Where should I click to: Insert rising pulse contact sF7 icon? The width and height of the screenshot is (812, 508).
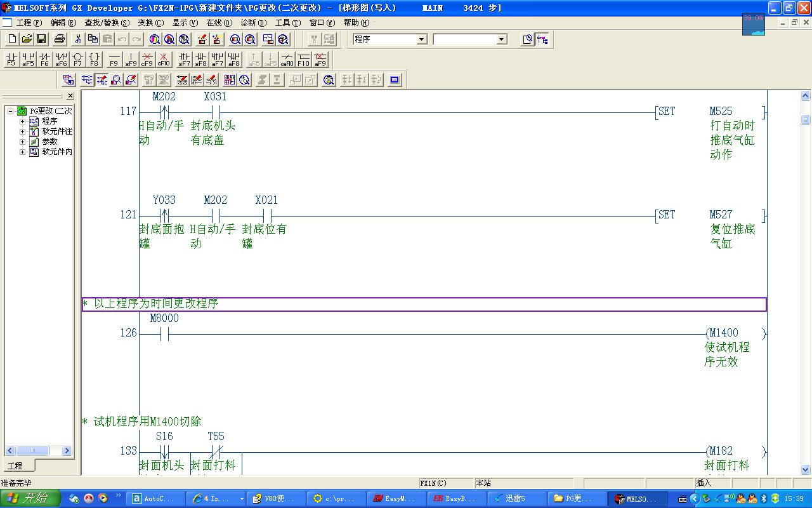point(184,60)
